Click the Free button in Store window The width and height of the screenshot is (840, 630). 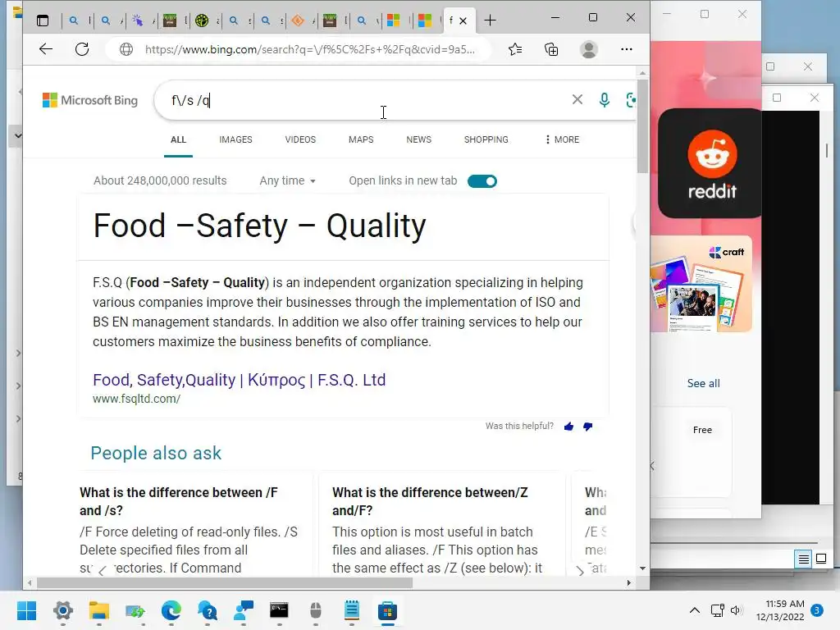click(x=702, y=430)
